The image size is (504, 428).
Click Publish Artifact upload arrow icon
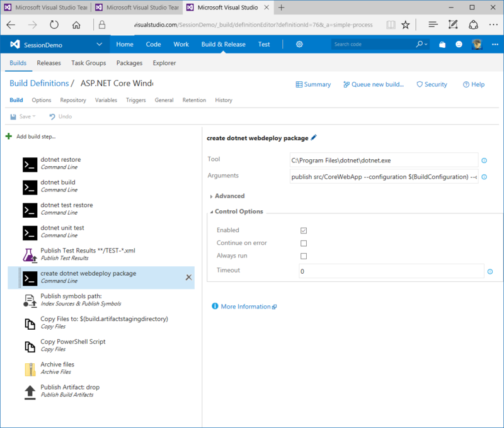[30, 391]
